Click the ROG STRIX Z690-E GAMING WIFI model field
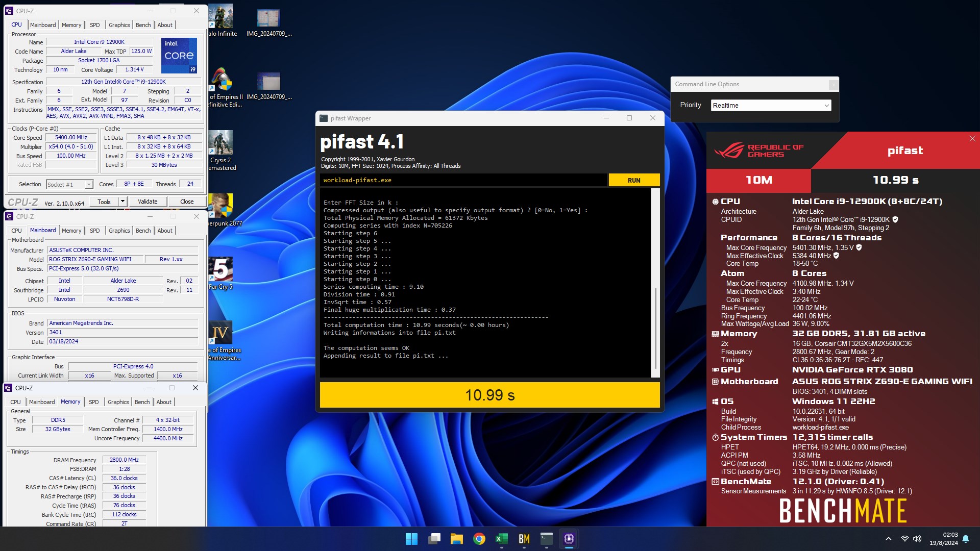Image resolution: width=980 pixels, height=551 pixels. click(95, 260)
